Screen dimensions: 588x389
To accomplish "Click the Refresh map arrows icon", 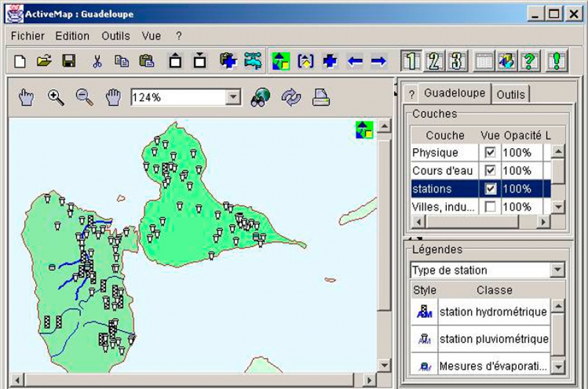I will [x=291, y=97].
